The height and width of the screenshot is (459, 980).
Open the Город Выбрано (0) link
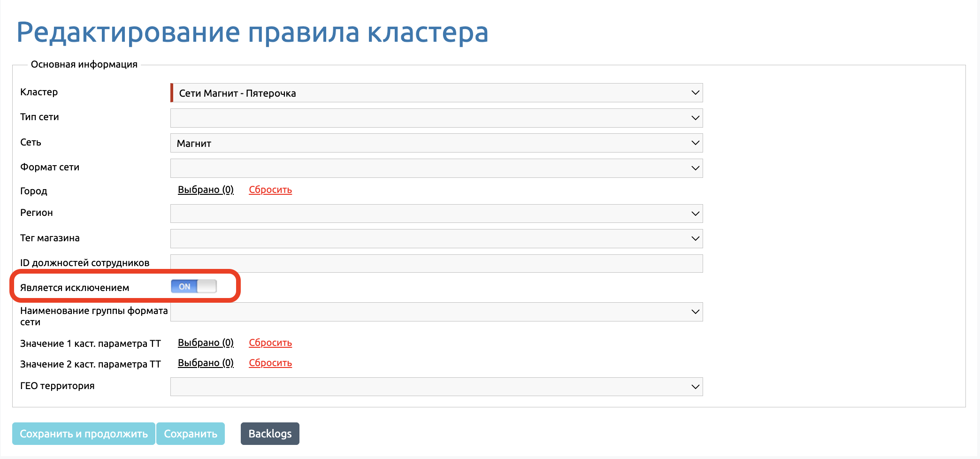coord(206,190)
